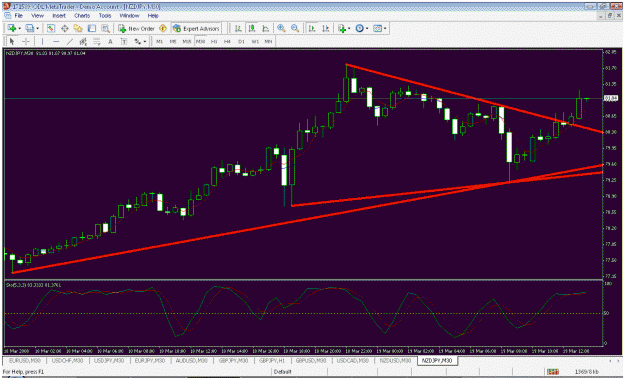Expand the Arrows tool dropdown

tap(145, 41)
